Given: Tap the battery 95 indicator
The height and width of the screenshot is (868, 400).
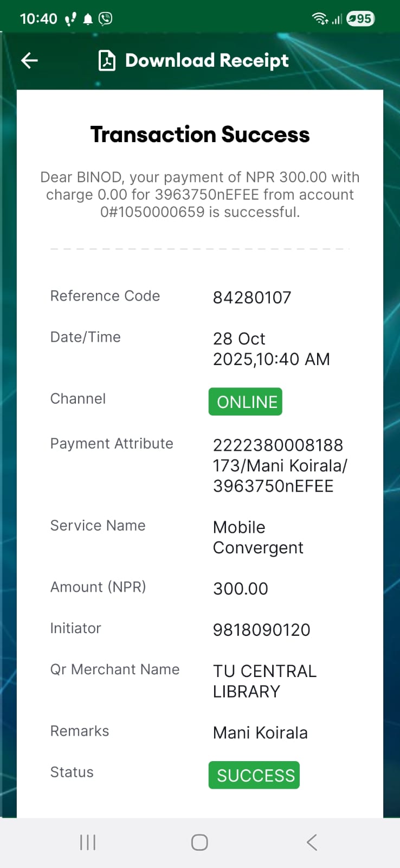Looking at the screenshot, I should (360, 19).
